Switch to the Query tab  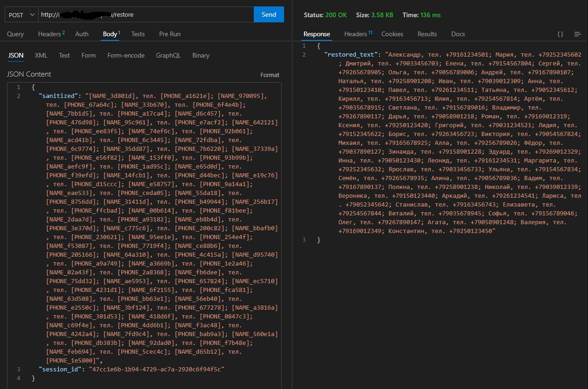(x=15, y=34)
